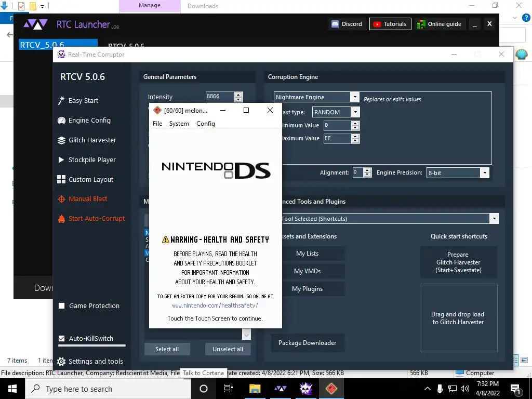Viewport: 532px width, 399px height.
Task: Open the Blast type RANDOM dropdown
Action: coord(355,112)
